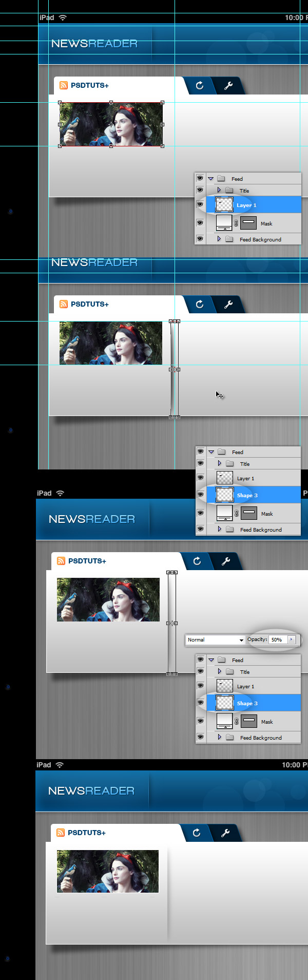Open the Normal blend mode dropdown

pyautogui.click(x=215, y=640)
